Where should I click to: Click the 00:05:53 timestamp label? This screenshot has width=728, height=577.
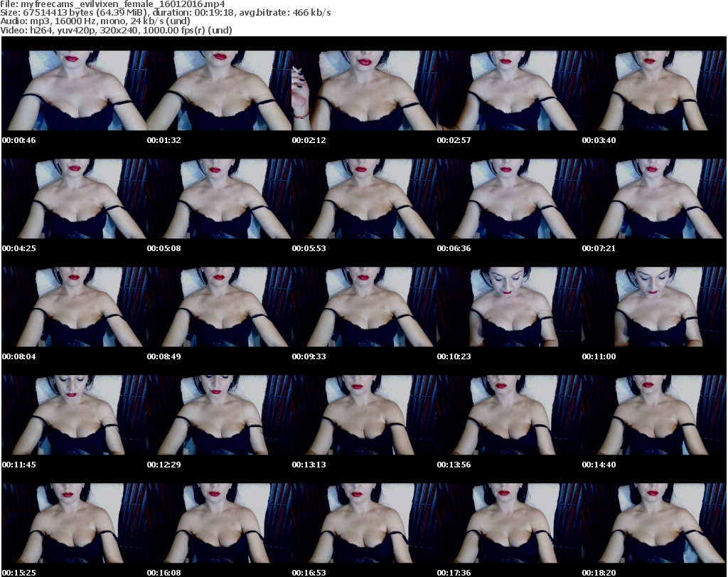[309, 248]
